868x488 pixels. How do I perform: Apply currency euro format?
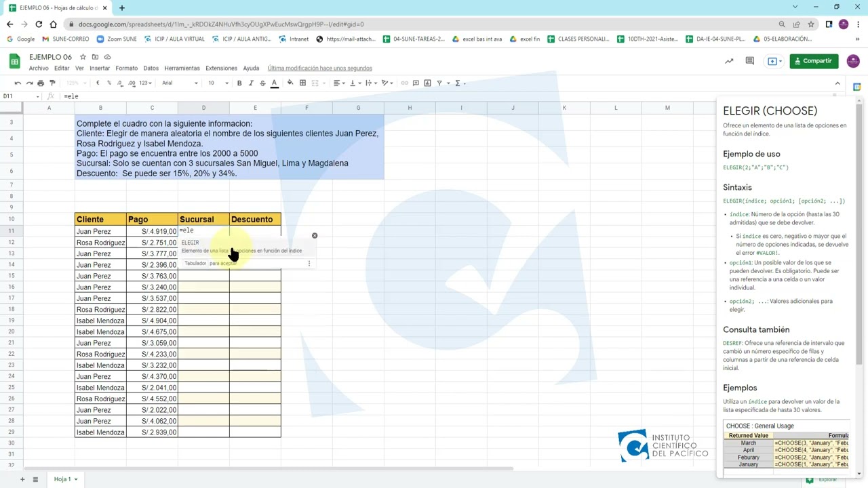click(x=98, y=83)
